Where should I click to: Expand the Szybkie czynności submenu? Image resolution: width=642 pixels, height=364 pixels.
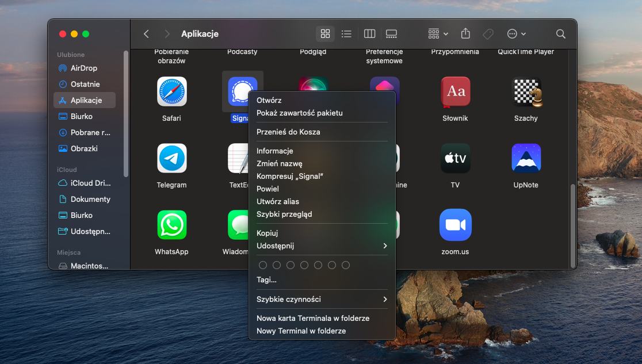click(322, 300)
